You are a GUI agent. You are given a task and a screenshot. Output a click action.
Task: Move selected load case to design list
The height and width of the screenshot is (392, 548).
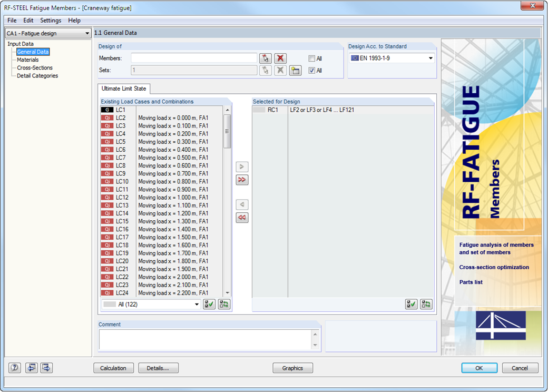coord(242,166)
